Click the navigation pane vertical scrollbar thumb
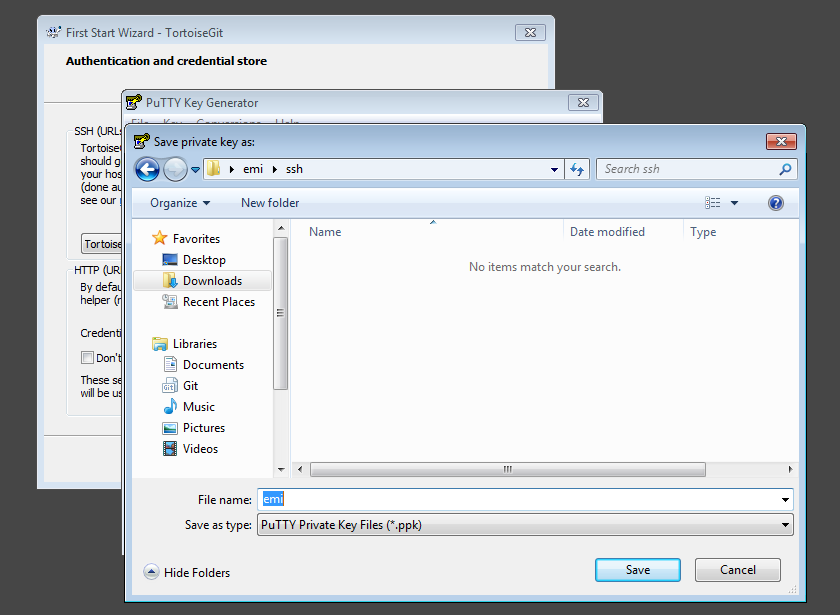 click(281, 313)
